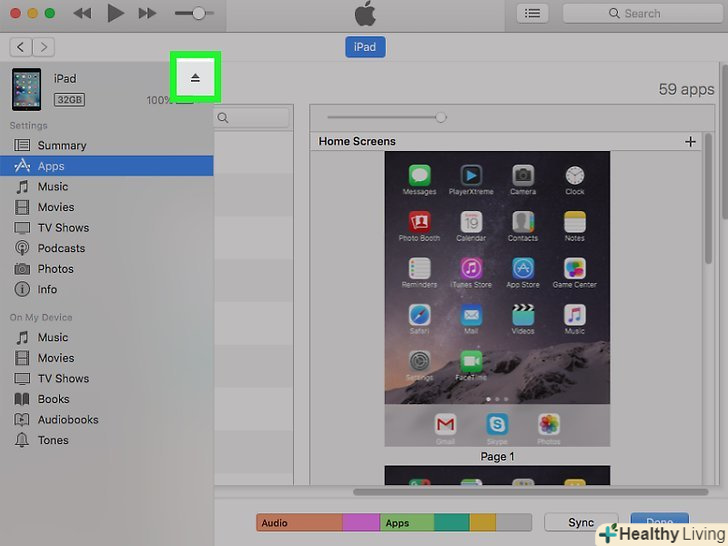This screenshot has width=728, height=546.
Task: Open Tones under On My Device
Action: tap(53, 440)
